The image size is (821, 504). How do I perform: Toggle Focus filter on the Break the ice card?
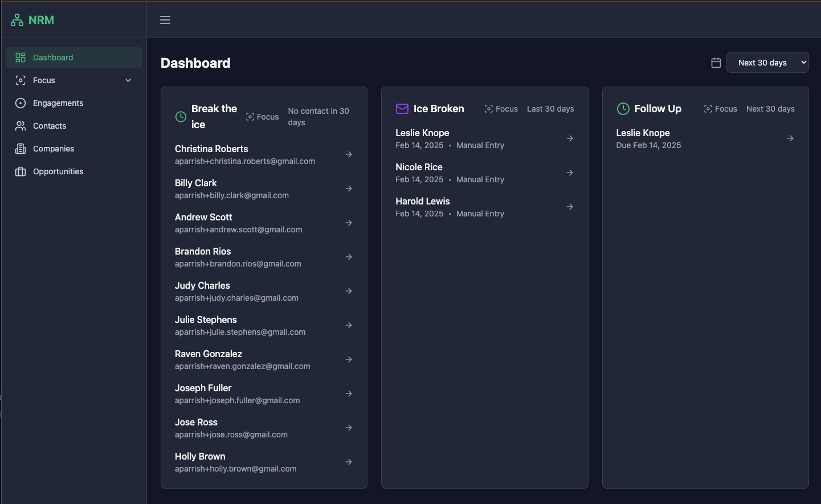(262, 116)
